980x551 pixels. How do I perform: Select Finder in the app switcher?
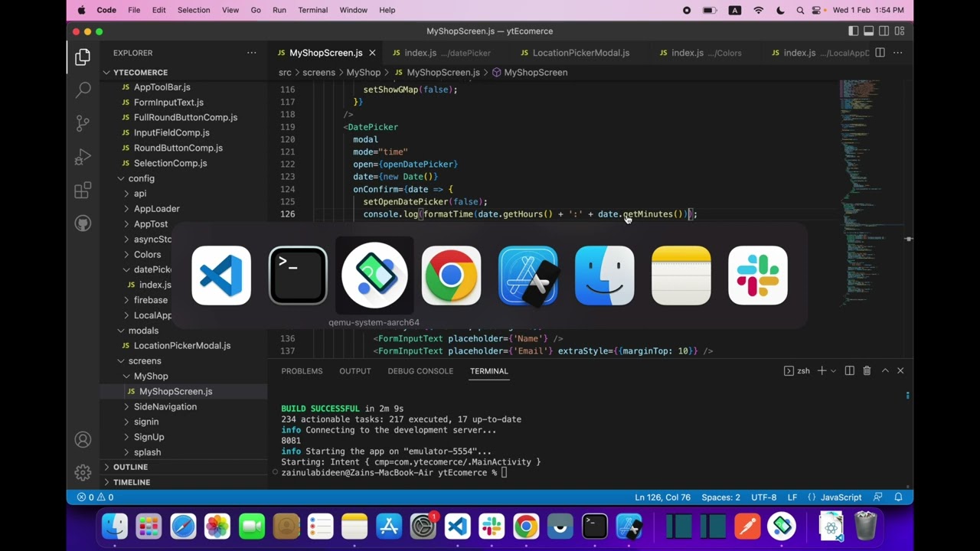604,275
